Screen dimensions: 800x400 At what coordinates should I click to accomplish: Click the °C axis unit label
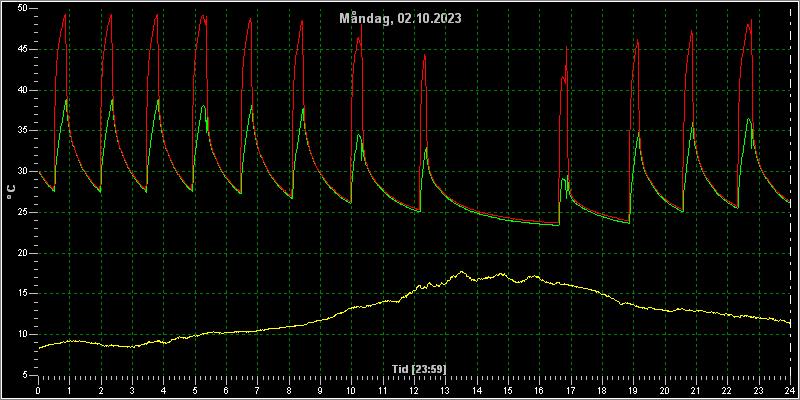pos(11,192)
